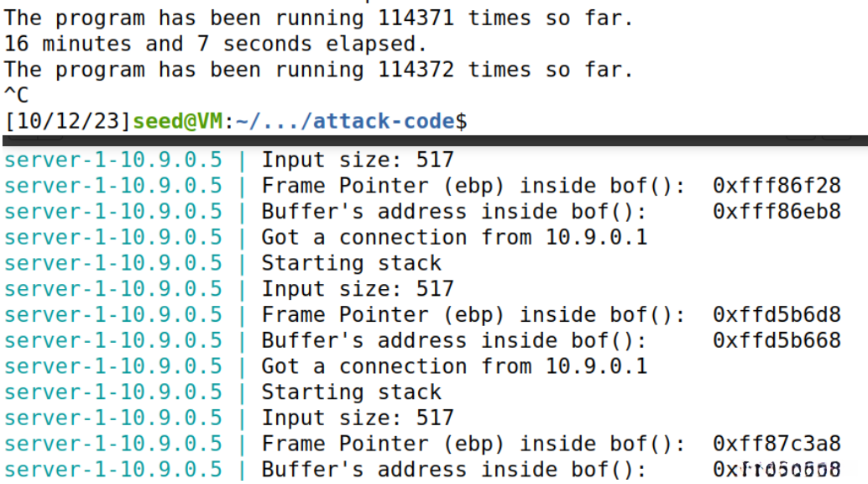
Task: Click the last 'Input size: 517' line
Action: pos(358,418)
